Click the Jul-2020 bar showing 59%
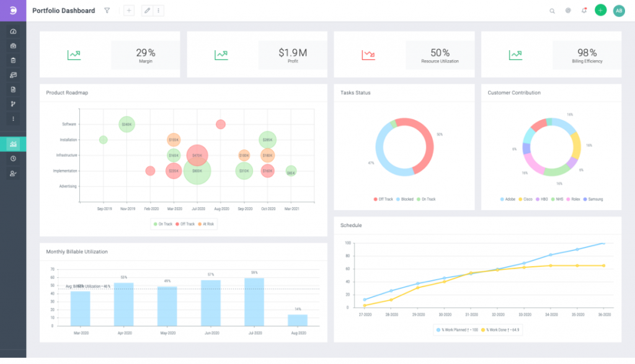This screenshot has height=364, width=635. (x=254, y=302)
